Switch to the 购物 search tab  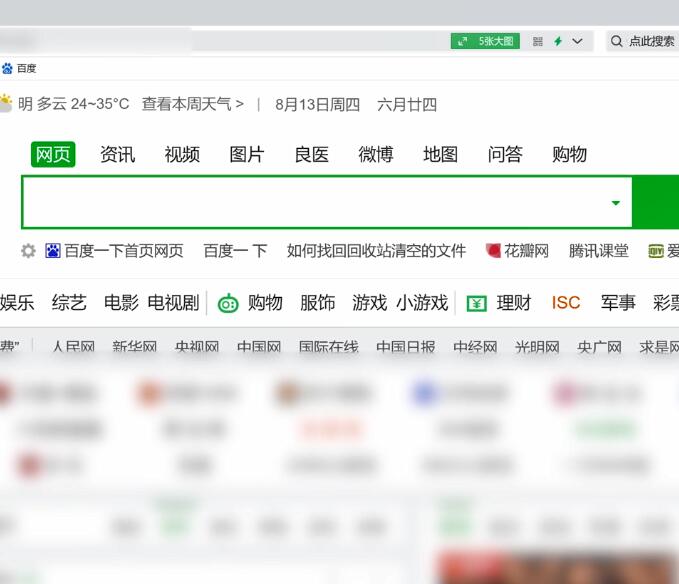pos(569,155)
